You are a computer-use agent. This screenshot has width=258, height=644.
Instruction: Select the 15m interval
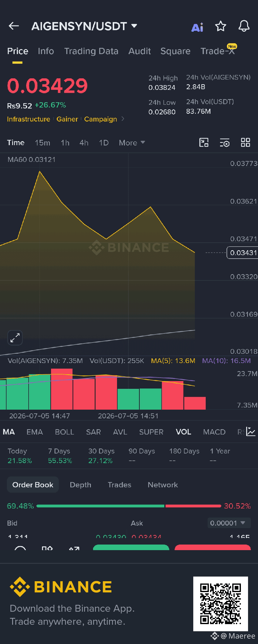[x=42, y=143]
